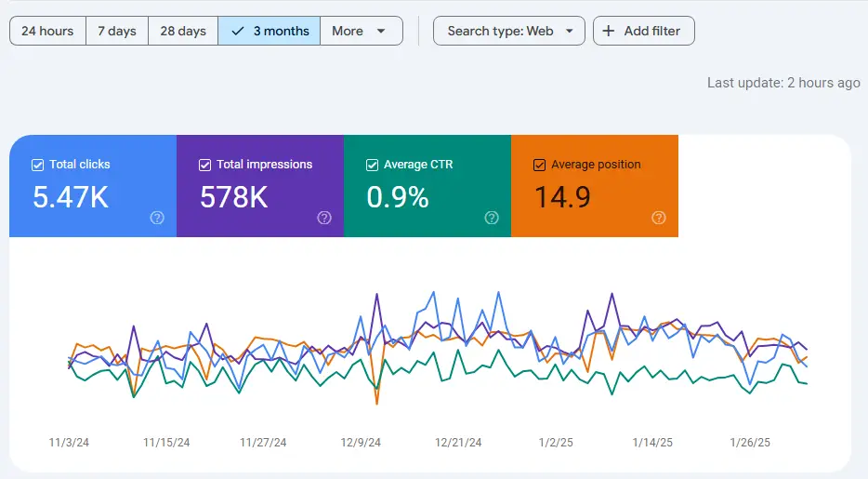The height and width of the screenshot is (479, 868).
Task: Select the orange Average position card
Action: coord(595,186)
